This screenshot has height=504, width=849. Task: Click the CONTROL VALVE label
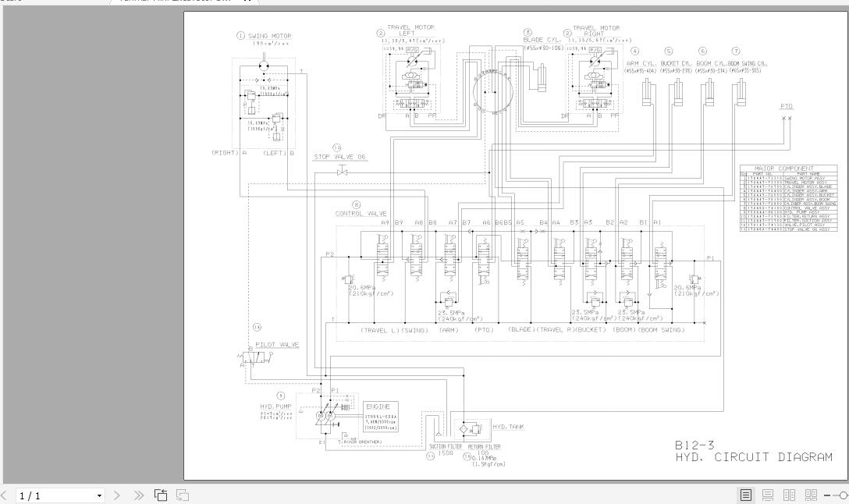click(x=361, y=213)
